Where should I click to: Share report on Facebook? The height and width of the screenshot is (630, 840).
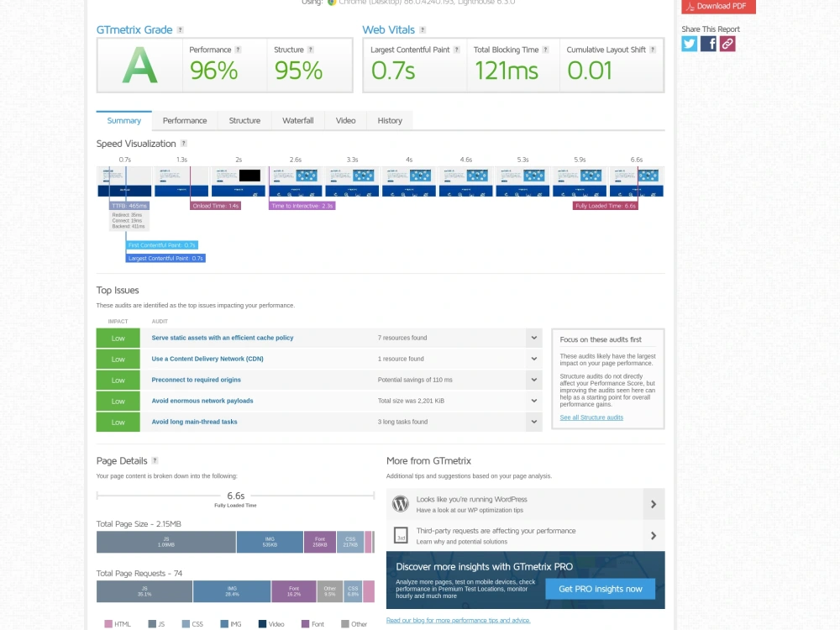[x=708, y=44]
